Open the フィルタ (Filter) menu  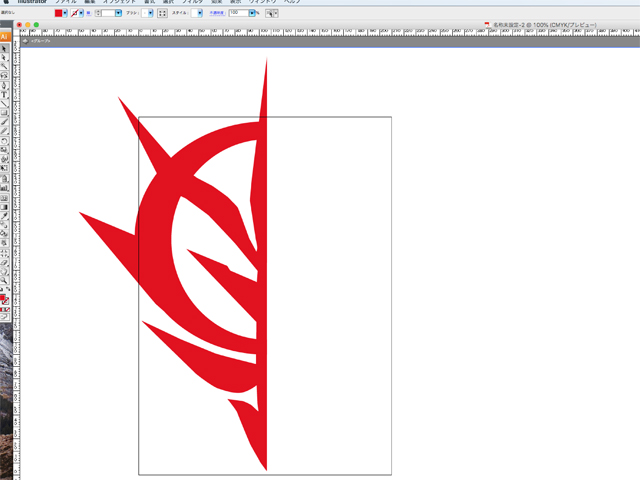click(192, 2)
